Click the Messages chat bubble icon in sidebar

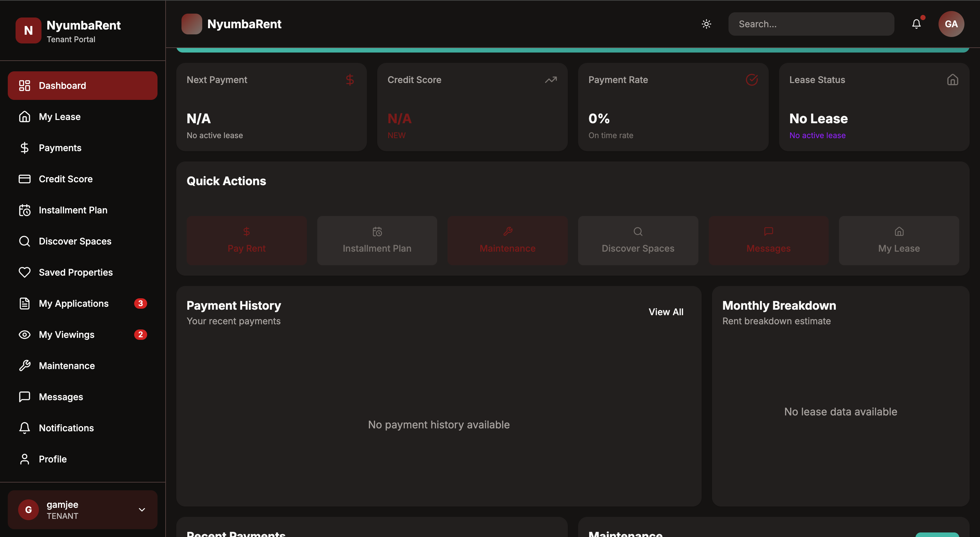tap(24, 397)
